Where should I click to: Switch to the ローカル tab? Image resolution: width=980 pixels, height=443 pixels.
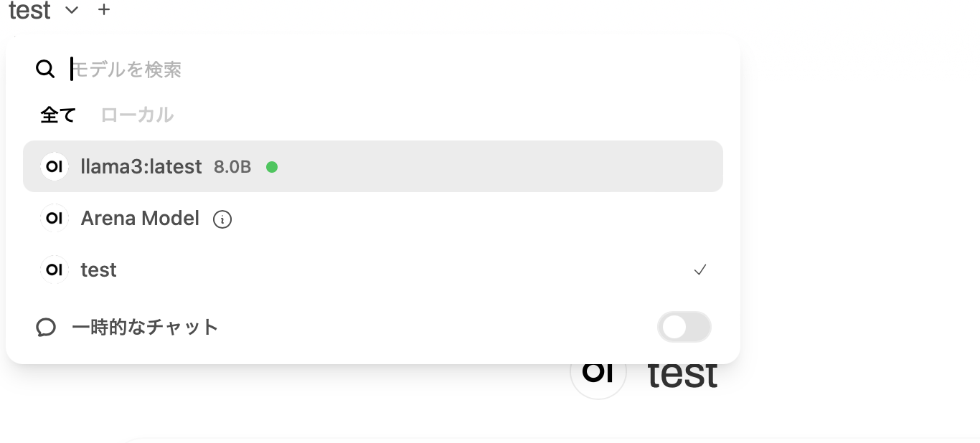tap(137, 115)
